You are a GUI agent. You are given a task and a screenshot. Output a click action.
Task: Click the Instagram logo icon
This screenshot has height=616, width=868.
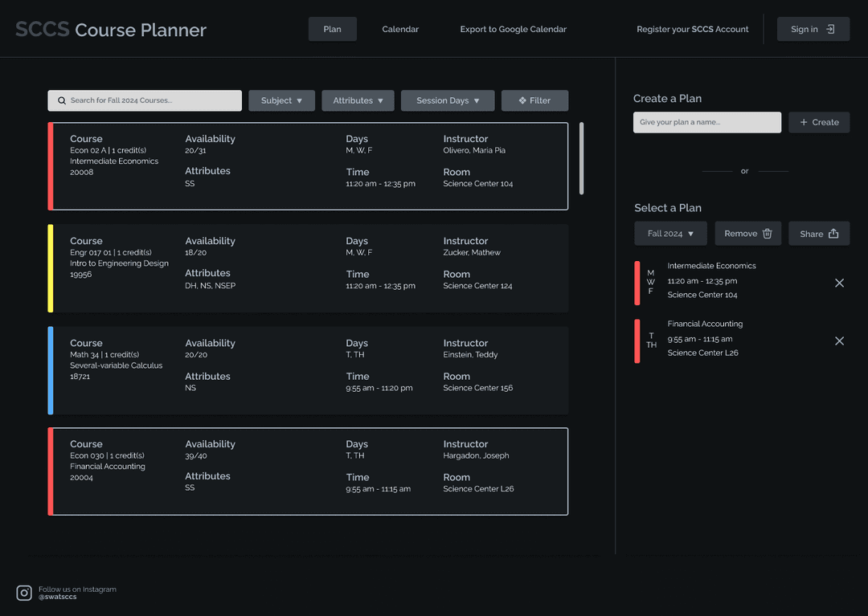point(24,594)
